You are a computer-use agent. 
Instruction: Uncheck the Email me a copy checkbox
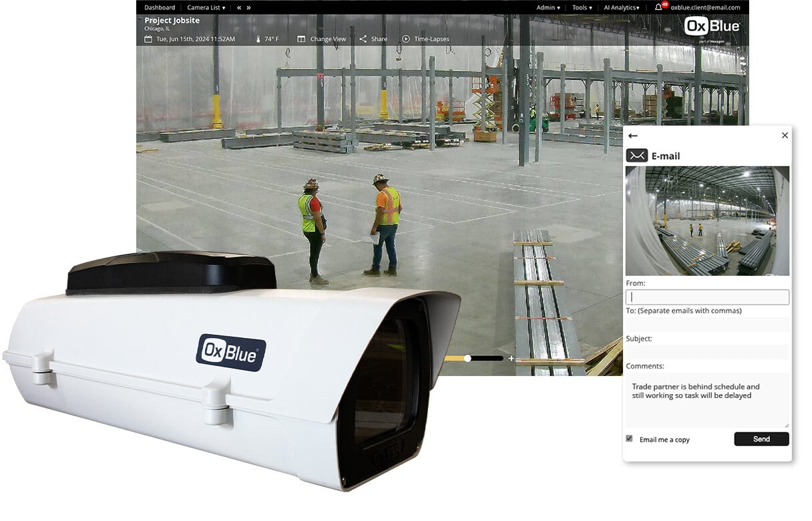click(x=628, y=438)
